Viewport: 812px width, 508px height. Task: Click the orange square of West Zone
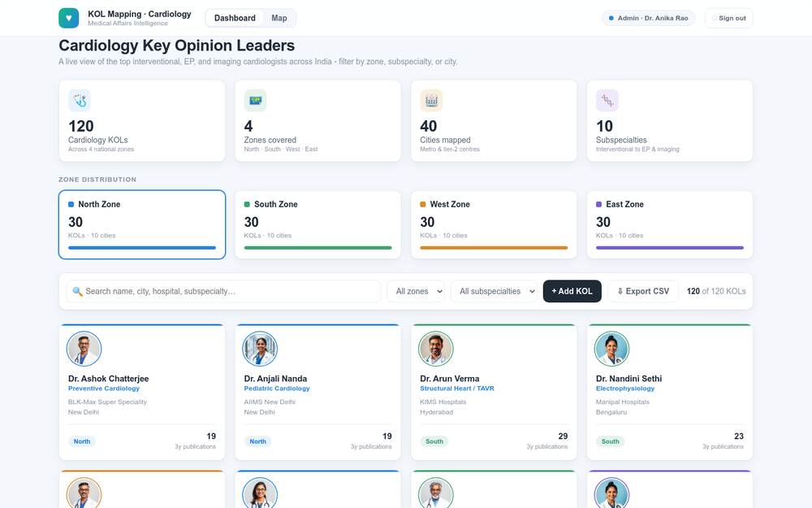click(423, 204)
